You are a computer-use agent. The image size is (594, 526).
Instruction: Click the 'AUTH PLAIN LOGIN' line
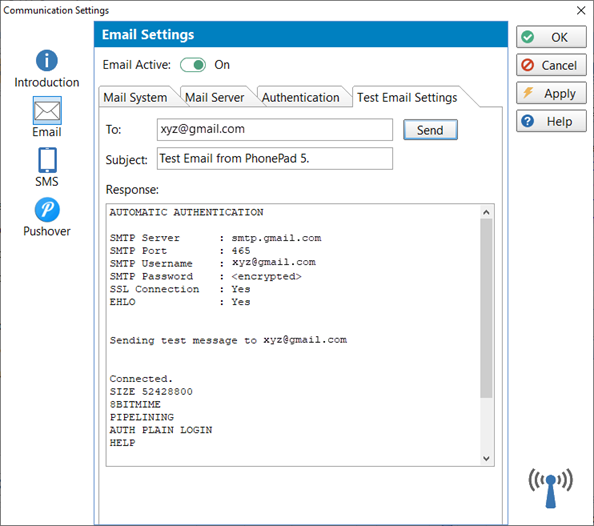pos(161,430)
